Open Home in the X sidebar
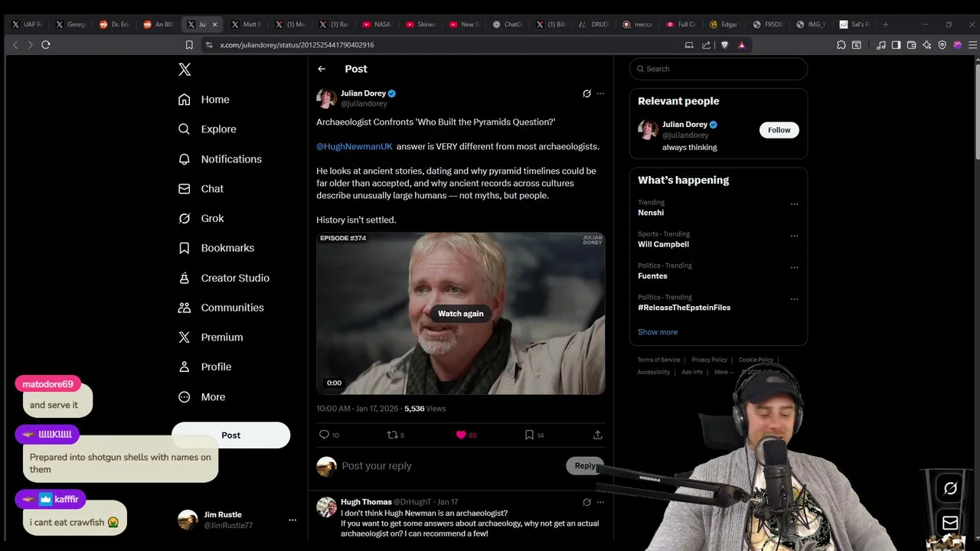Screen dimensions: 980x551 click(204, 99)
